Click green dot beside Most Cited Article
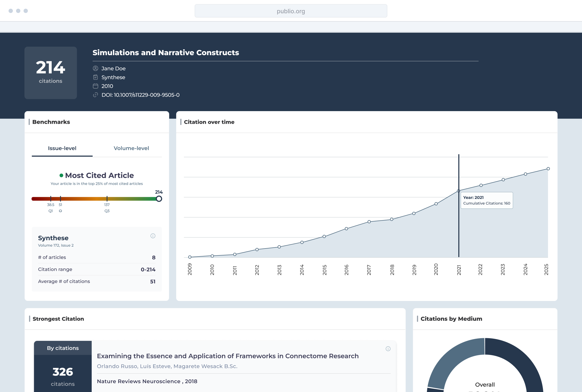 [x=61, y=175]
